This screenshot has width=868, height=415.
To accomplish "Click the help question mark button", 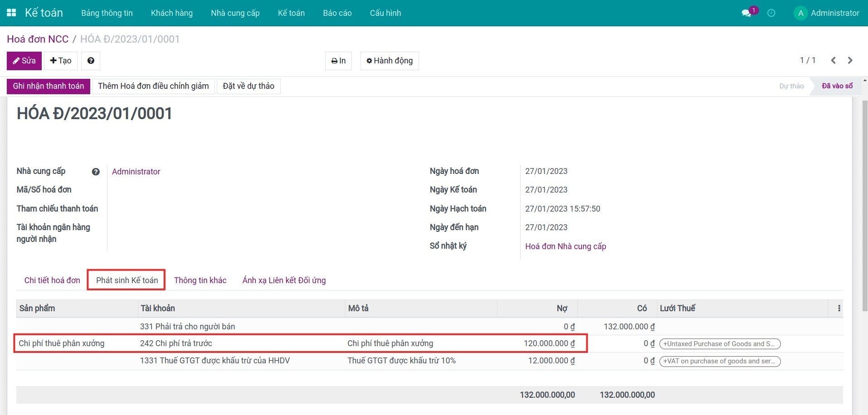I will [x=91, y=61].
